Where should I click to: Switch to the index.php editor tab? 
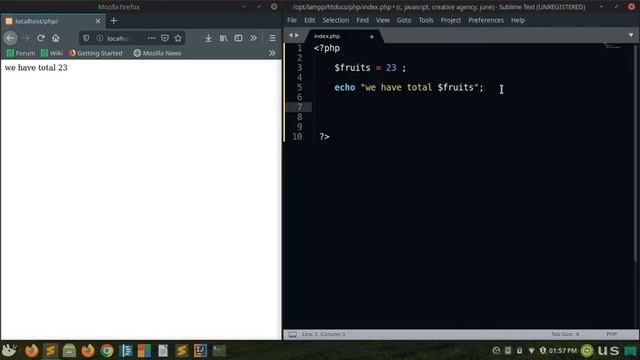point(344,36)
